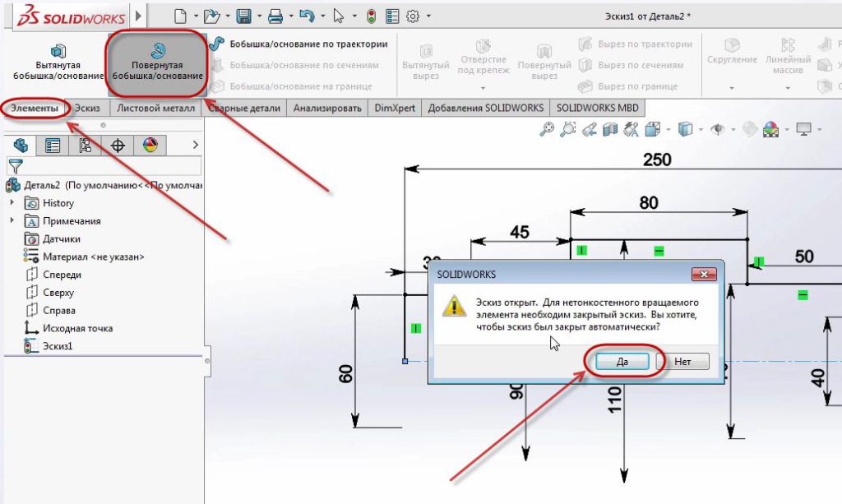Switch to the Анализировать tab
This screenshot has width=842, height=504.
coord(327,108)
